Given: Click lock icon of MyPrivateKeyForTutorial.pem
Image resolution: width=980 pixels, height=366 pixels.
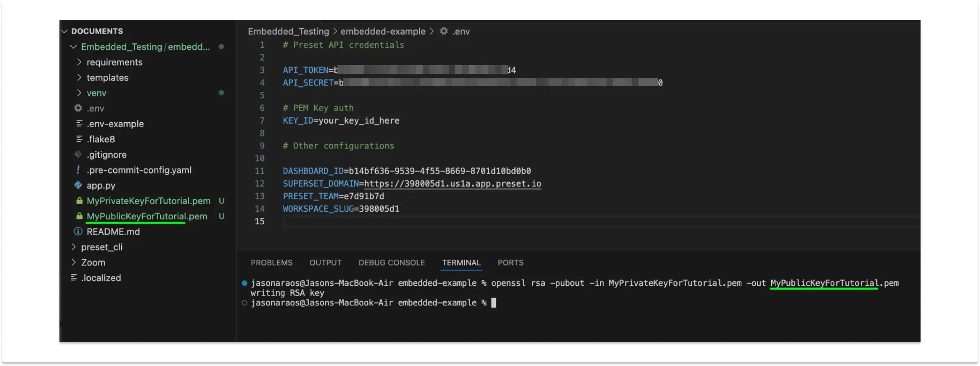Looking at the screenshot, I should tap(79, 201).
